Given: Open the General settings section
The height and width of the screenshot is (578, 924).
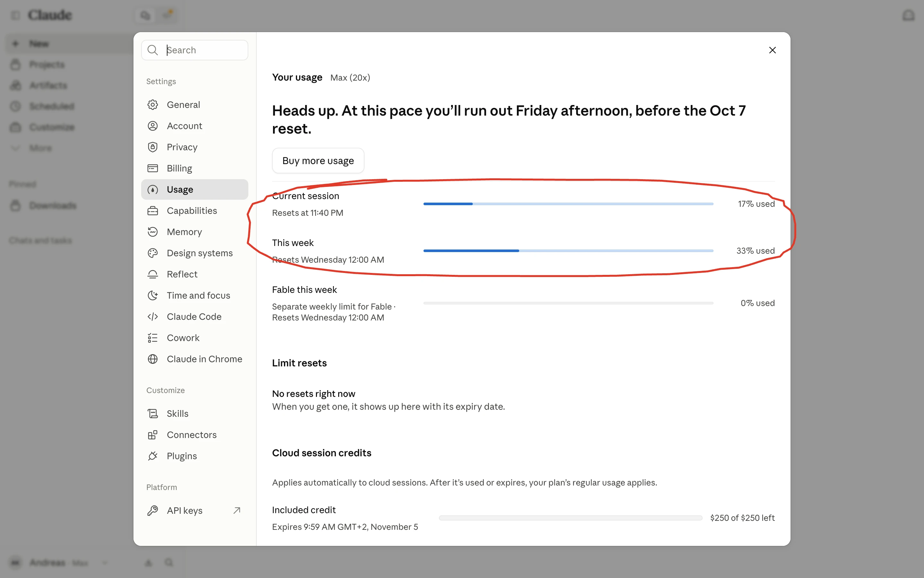Looking at the screenshot, I should click(x=195, y=105).
